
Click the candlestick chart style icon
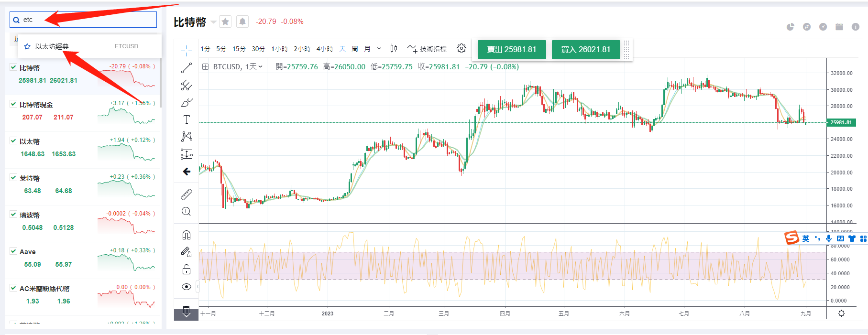pos(394,48)
